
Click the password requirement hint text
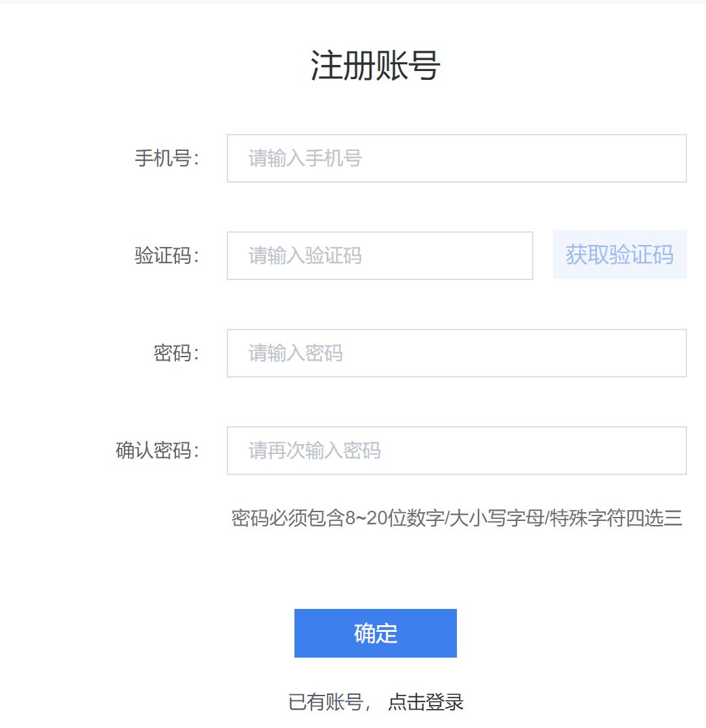tap(458, 518)
